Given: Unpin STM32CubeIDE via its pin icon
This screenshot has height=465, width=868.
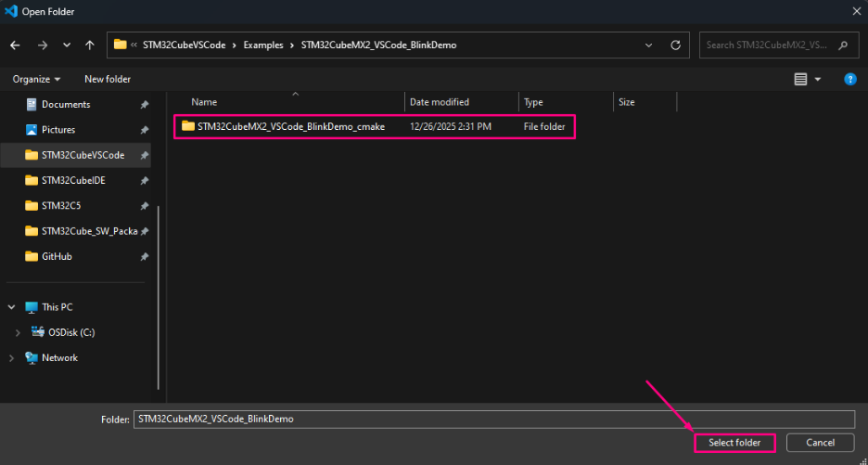Looking at the screenshot, I should click(x=145, y=181).
